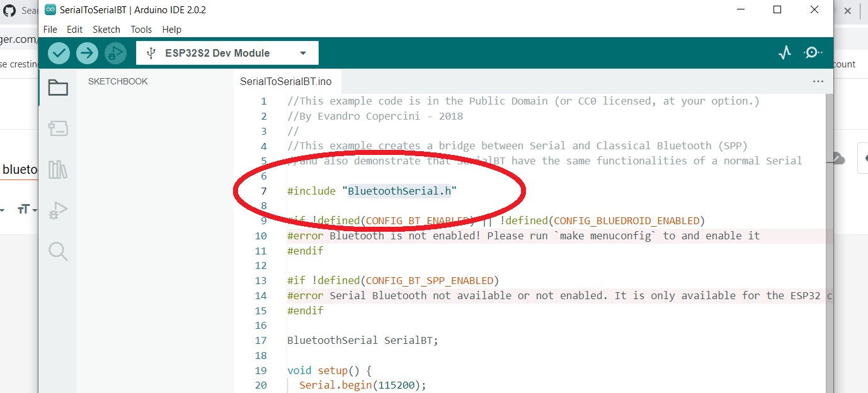The width and height of the screenshot is (868, 393).
Task: Open the Edit menu
Action: point(74,29)
